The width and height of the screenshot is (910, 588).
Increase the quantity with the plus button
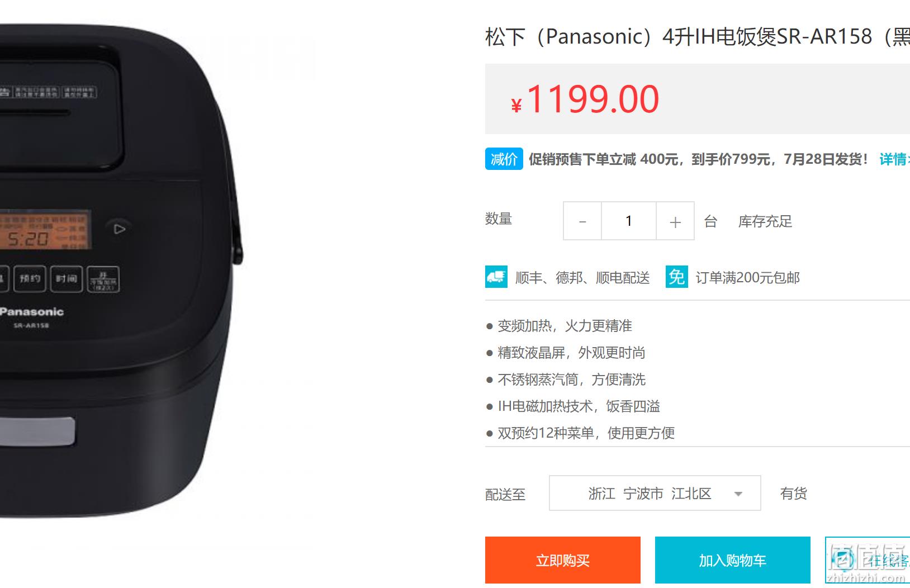pos(675,221)
